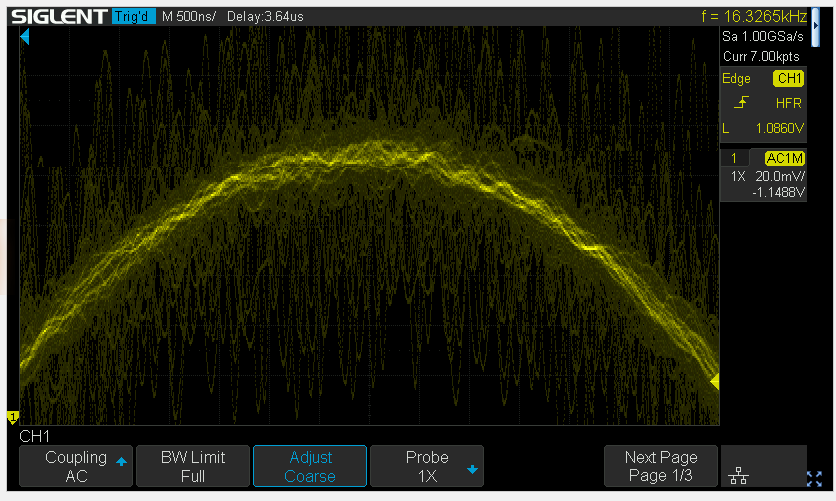
Task: Click the rising edge trigger slope icon
Action: [741, 102]
